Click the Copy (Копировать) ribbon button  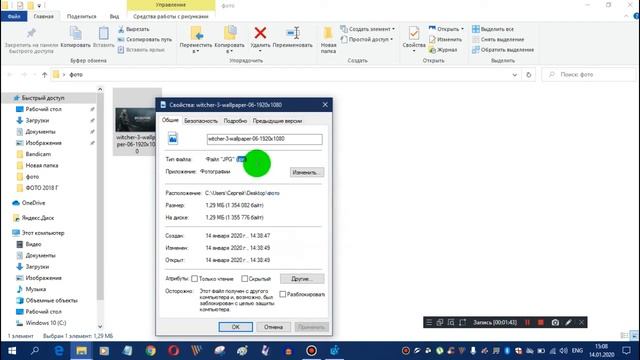pyautogui.click(x=76, y=37)
